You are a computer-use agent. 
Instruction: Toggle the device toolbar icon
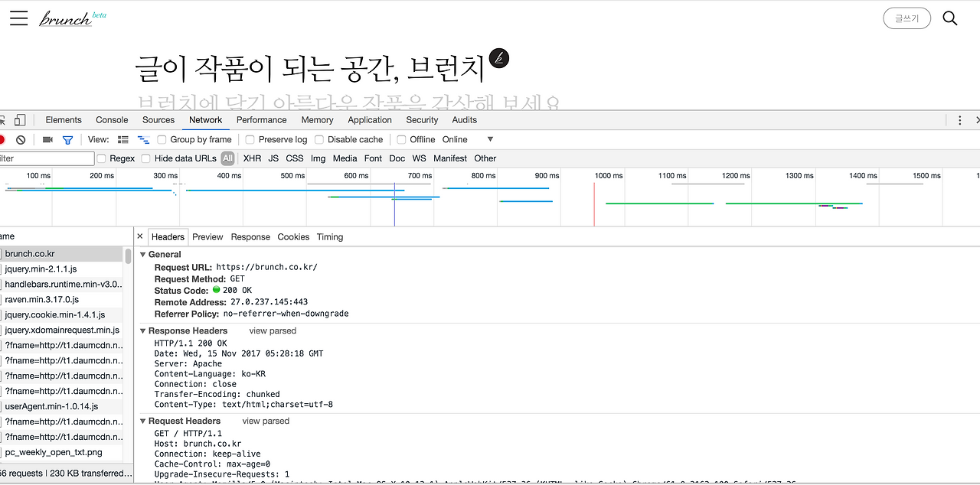[19, 120]
